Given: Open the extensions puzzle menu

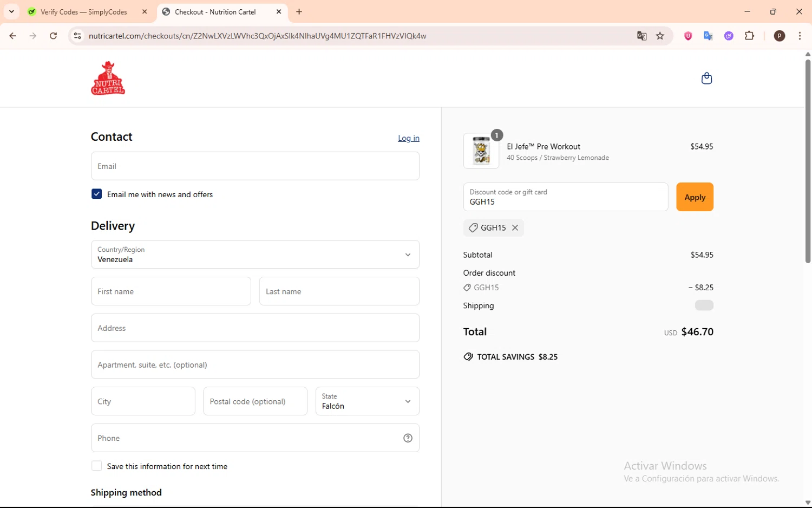Looking at the screenshot, I should [750, 36].
